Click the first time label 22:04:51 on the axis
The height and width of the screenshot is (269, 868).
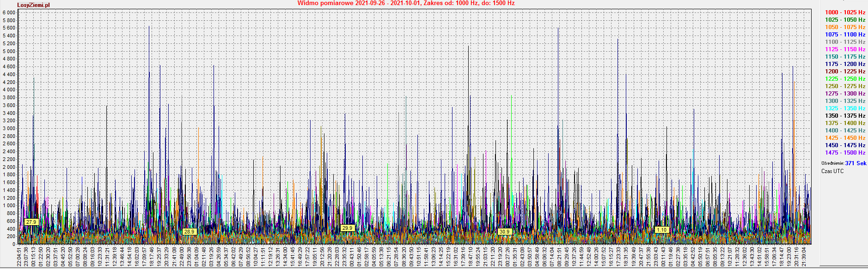(19, 256)
